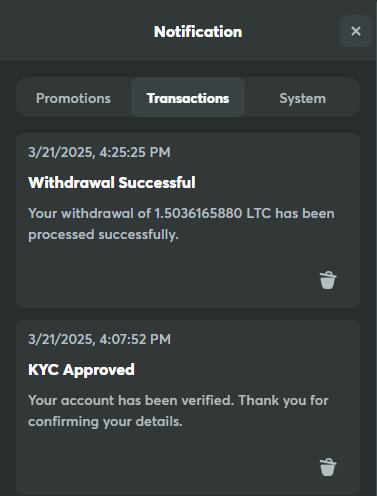The height and width of the screenshot is (496, 377).
Task: Click the 3/21/2025 date on KYC card
Action: tap(61, 339)
